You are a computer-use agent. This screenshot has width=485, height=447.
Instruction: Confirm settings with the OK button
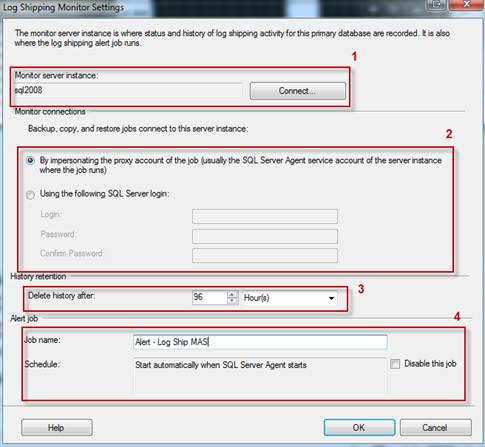359,427
